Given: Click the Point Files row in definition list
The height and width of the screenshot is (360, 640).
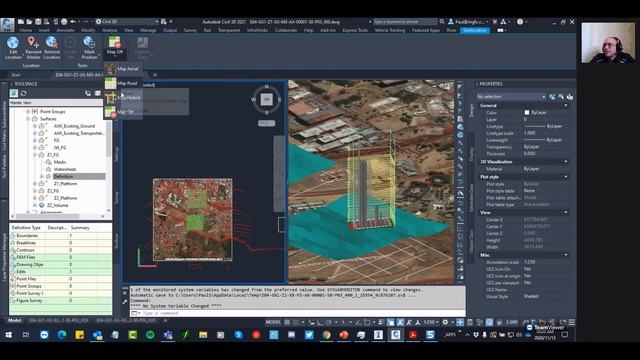Looking at the screenshot, I should click(60, 279).
